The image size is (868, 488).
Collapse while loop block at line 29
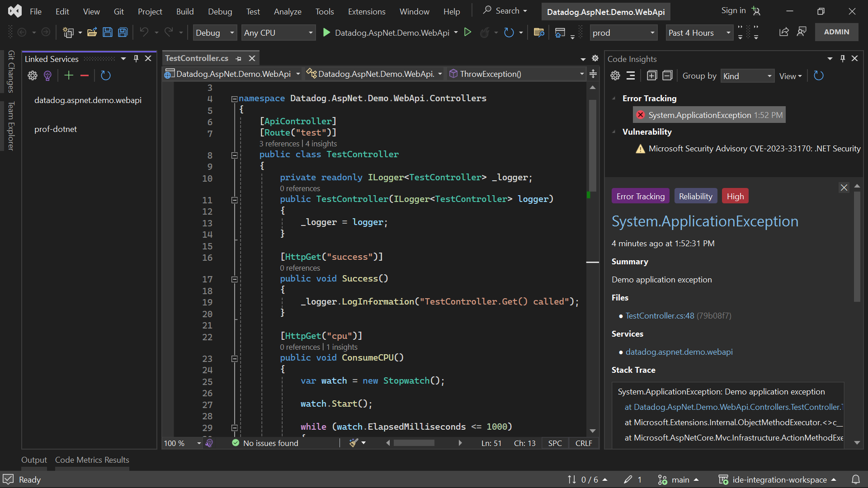(x=234, y=427)
